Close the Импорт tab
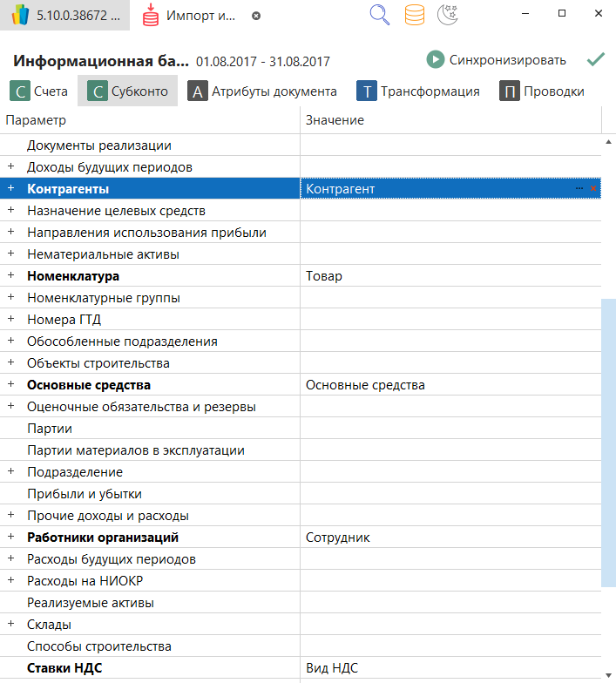This screenshot has height=683, width=616. pyautogui.click(x=255, y=17)
